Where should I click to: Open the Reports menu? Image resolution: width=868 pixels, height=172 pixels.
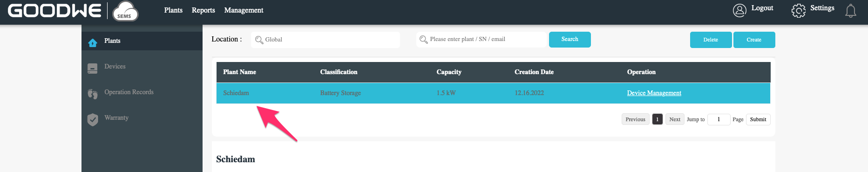pos(203,10)
